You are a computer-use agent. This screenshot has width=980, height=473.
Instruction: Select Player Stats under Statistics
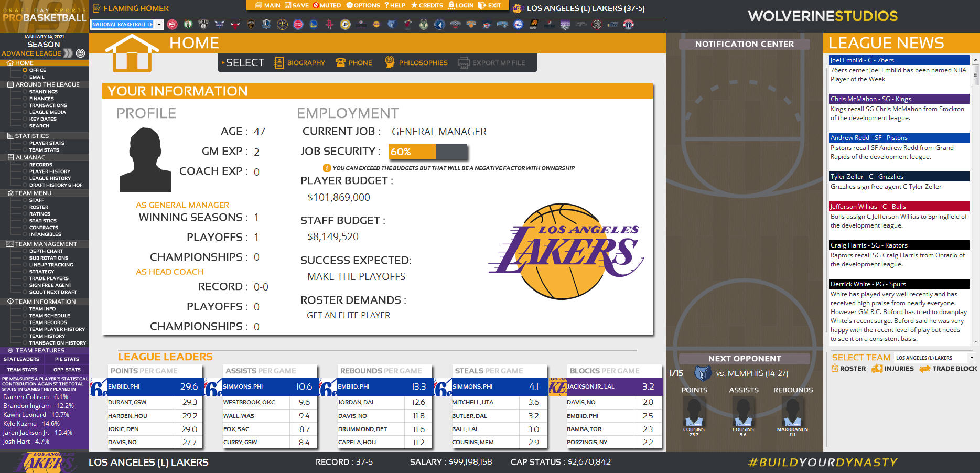pos(47,143)
